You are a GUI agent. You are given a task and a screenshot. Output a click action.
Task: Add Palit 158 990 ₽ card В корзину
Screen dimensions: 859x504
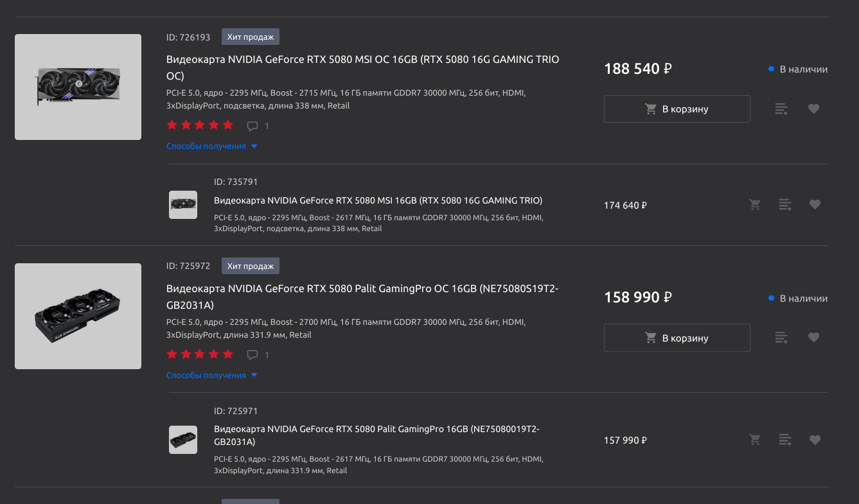[677, 338]
